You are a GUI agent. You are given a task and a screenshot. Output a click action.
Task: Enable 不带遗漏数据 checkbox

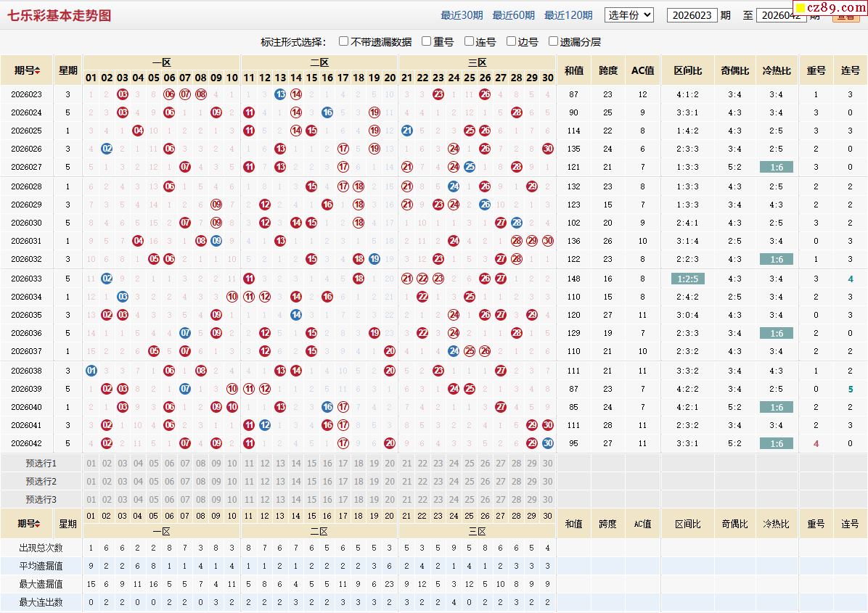(344, 41)
